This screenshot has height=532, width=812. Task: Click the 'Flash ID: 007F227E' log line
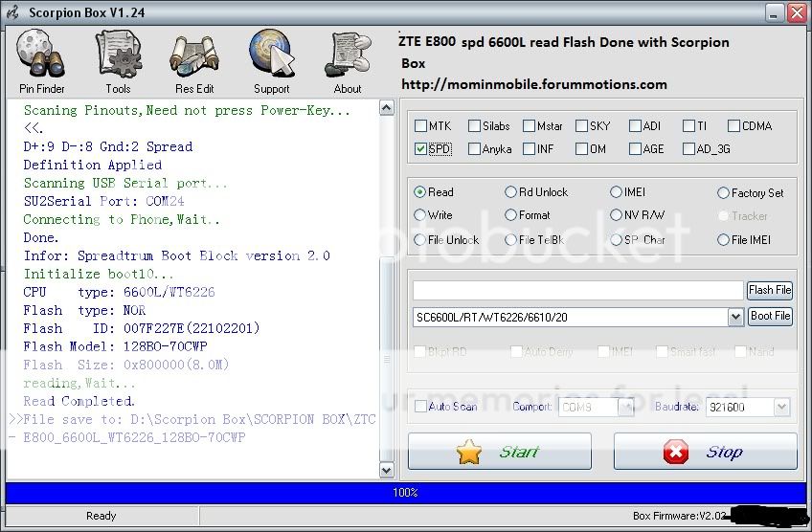[142, 328]
